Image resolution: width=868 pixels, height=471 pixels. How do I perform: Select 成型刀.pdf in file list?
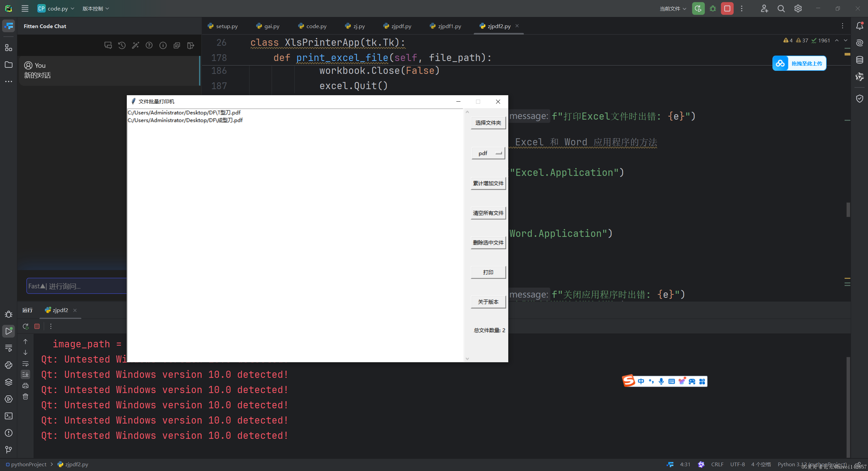pos(185,120)
